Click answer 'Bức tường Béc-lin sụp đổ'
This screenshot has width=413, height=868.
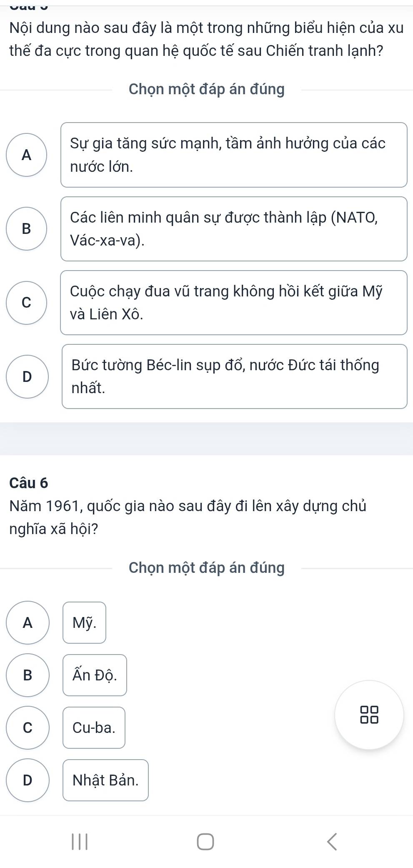(x=234, y=376)
